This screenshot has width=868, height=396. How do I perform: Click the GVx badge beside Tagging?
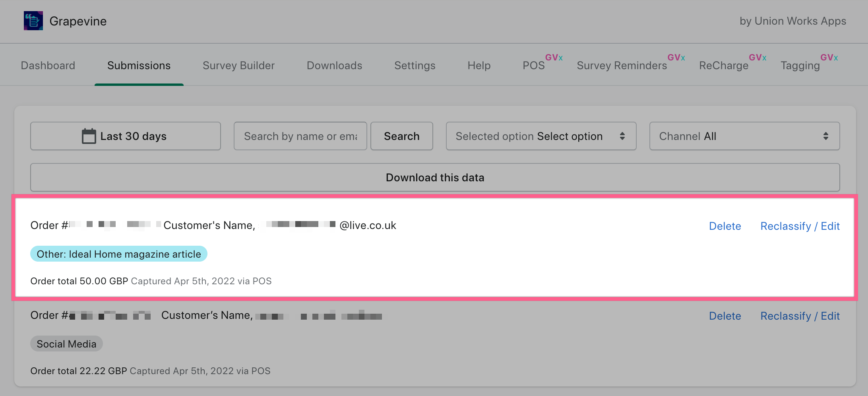click(x=829, y=58)
